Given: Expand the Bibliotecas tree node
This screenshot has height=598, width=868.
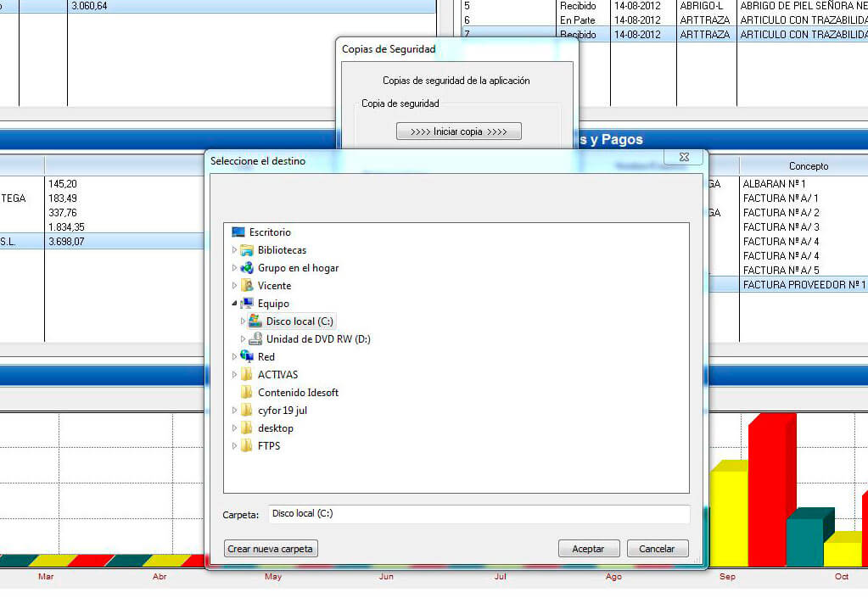Looking at the screenshot, I should point(235,250).
